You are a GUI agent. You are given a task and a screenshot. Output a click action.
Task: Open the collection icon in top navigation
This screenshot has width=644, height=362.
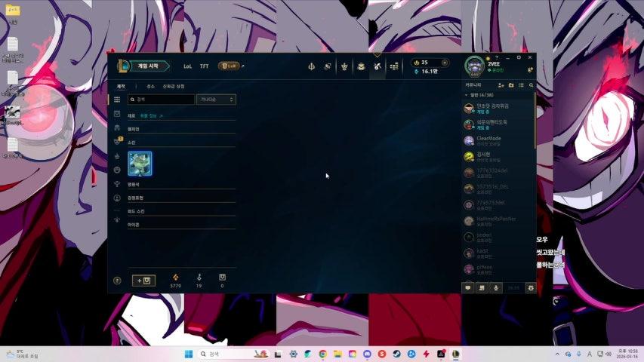pos(344,66)
